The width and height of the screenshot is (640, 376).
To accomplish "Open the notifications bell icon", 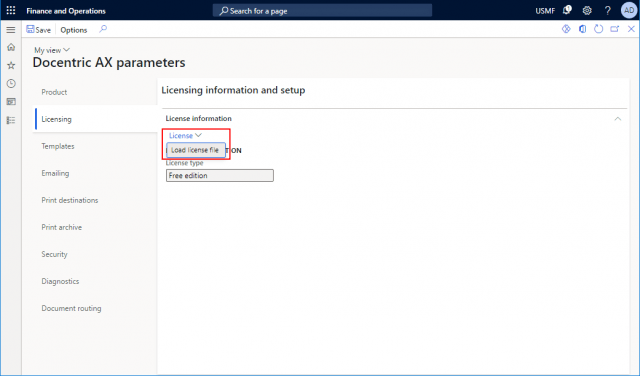I will (x=567, y=10).
